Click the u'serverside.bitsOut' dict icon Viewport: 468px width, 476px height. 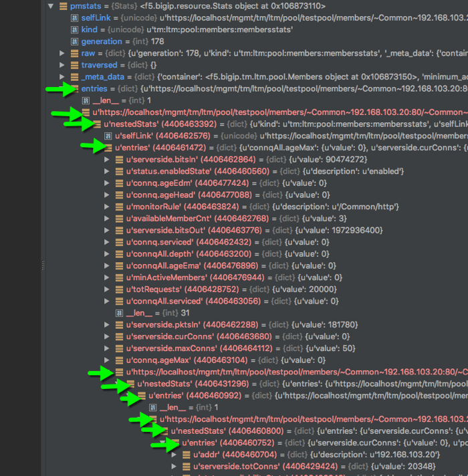(x=119, y=231)
